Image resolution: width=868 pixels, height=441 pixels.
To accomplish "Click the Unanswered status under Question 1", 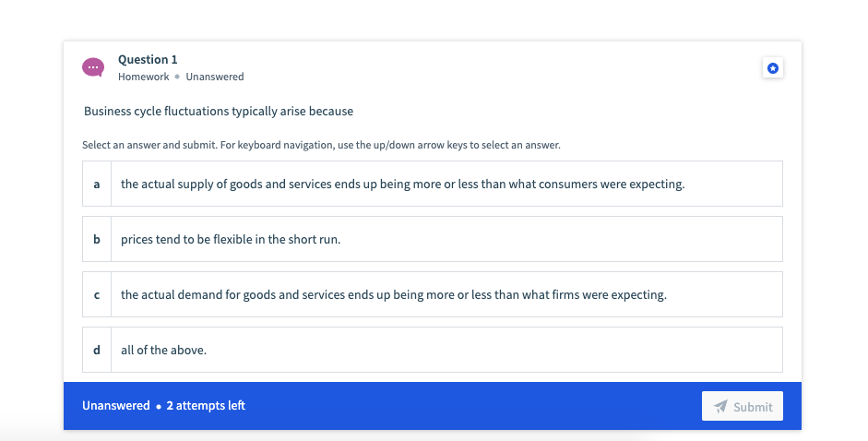I will click(215, 77).
